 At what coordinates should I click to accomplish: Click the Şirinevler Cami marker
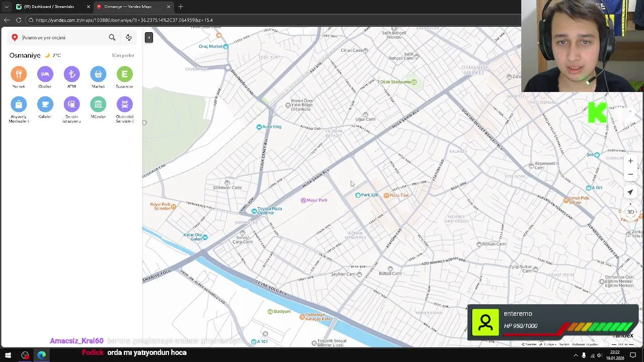[x=227, y=183]
